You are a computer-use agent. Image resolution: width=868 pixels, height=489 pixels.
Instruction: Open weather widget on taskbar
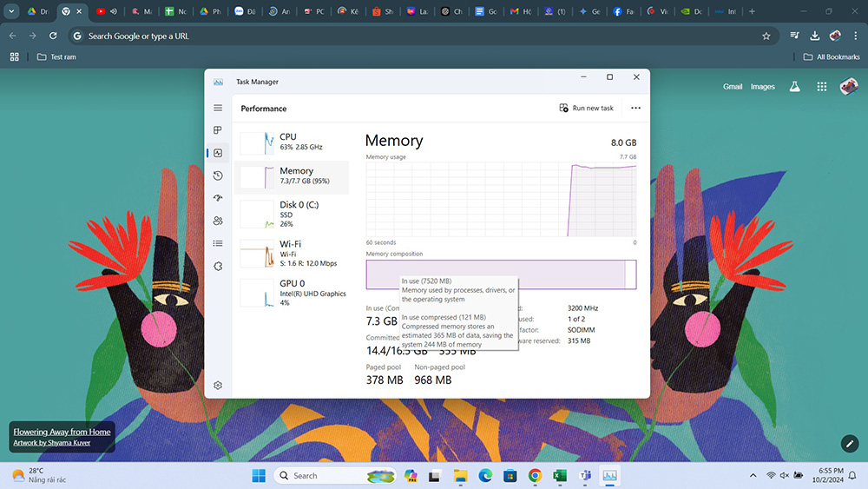coord(39,476)
